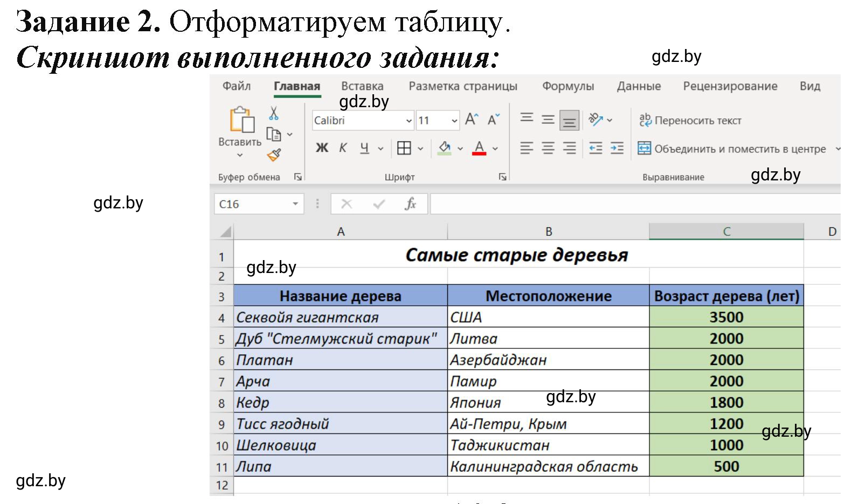The image size is (852, 504).
Task: Expand the Paste options arrow under Вставить
Action: [240, 155]
